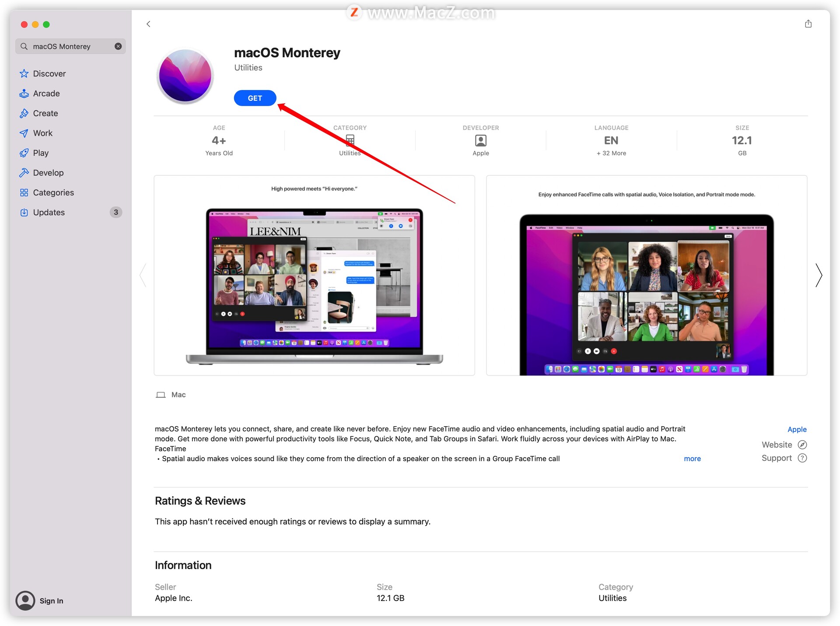Click the 12.1 GB size value
Image resolution: width=840 pixels, height=626 pixels.
point(742,140)
